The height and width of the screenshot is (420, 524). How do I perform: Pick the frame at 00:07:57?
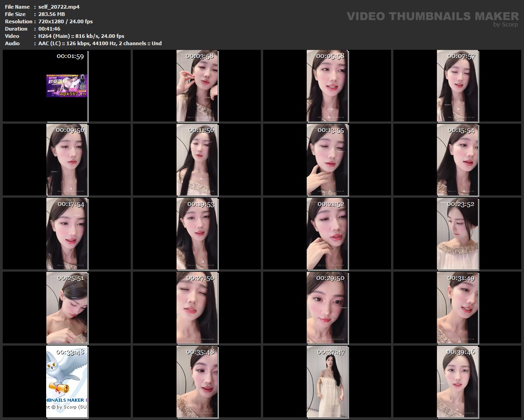[x=458, y=86]
